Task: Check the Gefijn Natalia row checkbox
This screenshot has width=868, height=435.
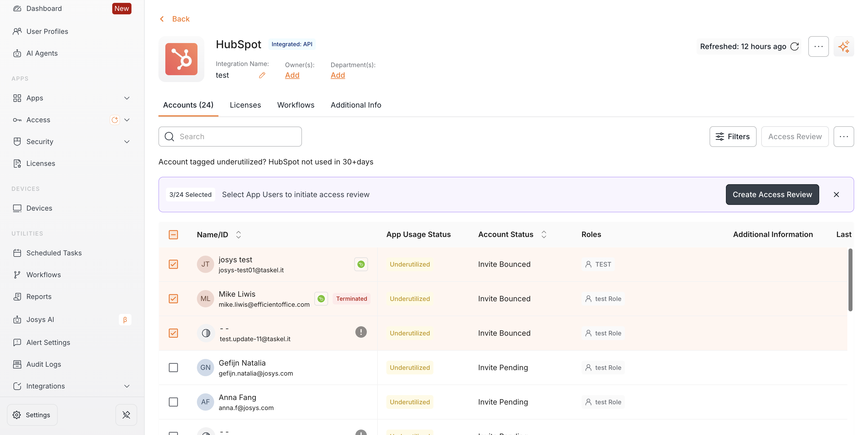Action: 173,367
